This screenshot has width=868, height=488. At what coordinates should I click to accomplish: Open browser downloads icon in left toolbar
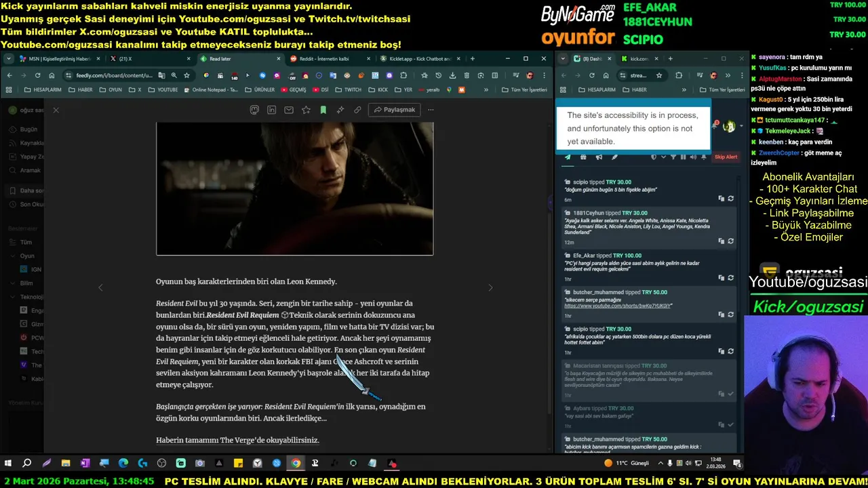(x=452, y=75)
